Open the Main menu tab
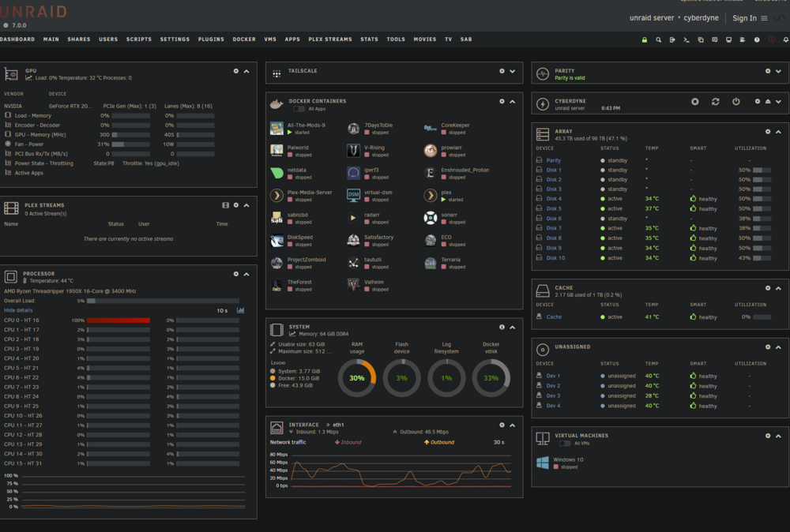 pyautogui.click(x=51, y=39)
